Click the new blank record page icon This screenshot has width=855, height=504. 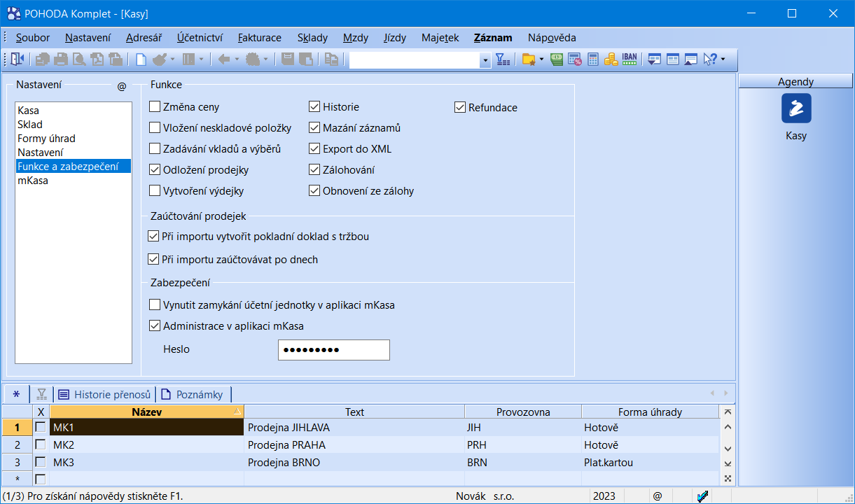click(x=141, y=59)
